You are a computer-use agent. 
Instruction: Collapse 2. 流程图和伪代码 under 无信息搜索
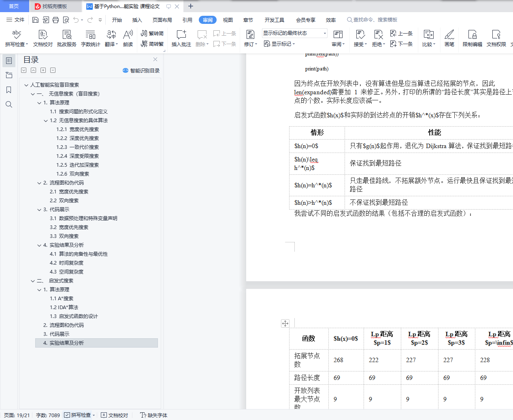(39, 183)
